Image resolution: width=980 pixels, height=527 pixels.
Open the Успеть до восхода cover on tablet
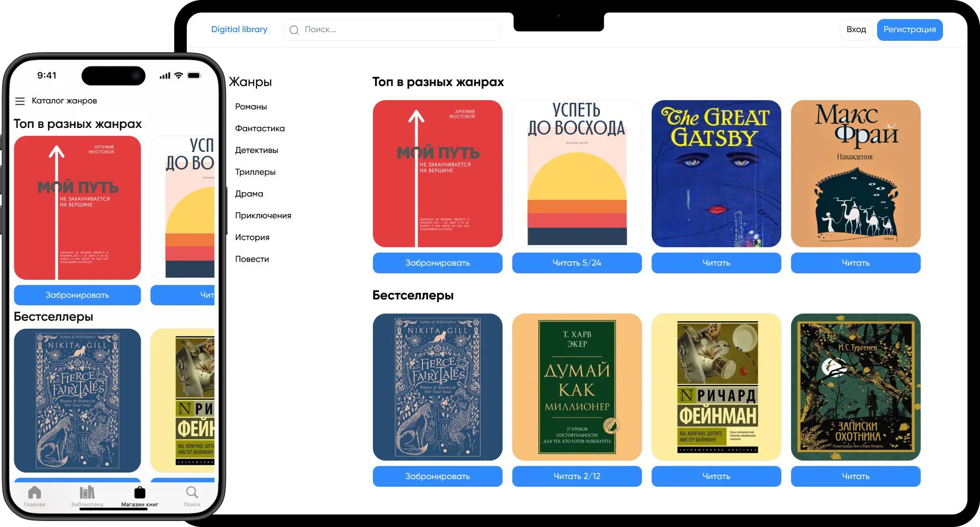tap(577, 174)
